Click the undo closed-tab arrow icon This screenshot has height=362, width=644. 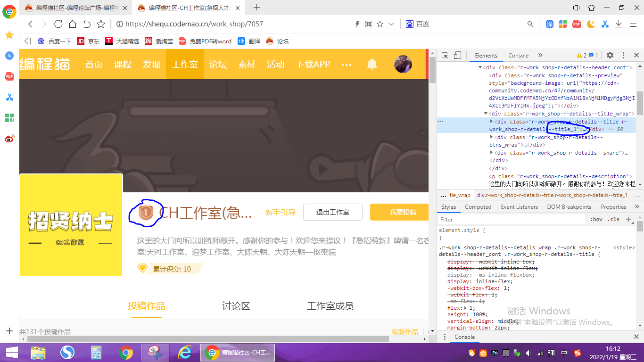[87, 24]
